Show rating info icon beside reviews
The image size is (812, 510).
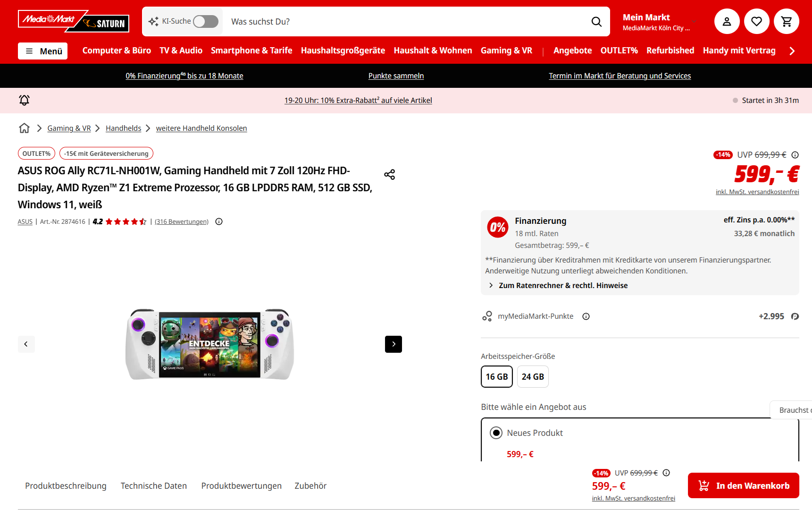219,221
